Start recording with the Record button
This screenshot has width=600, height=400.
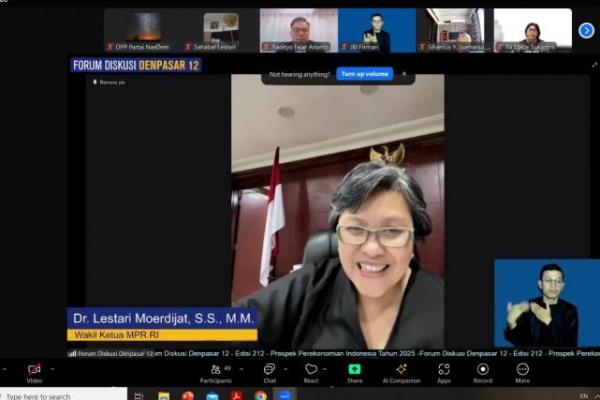pos(483,373)
